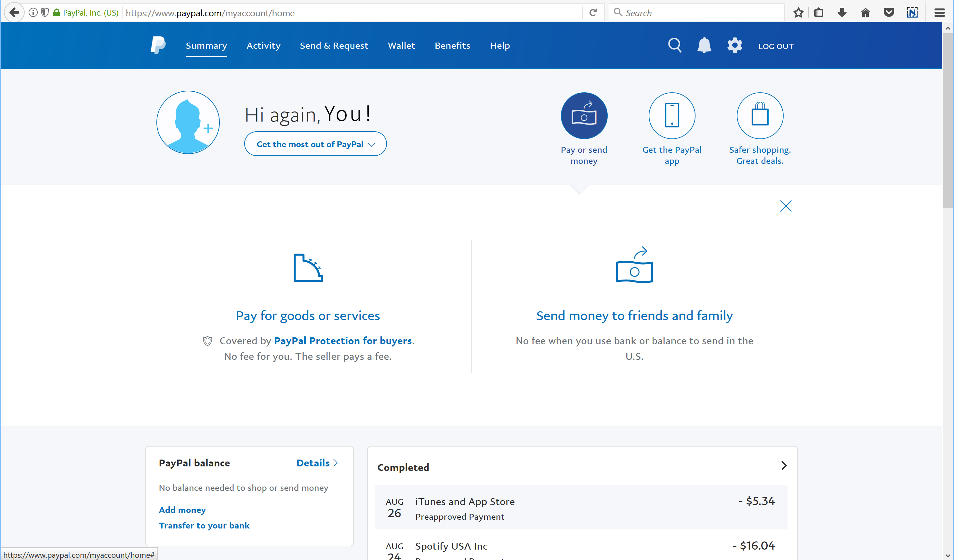
Task: Open the search magnifier in PayPal header
Action: coord(675,46)
